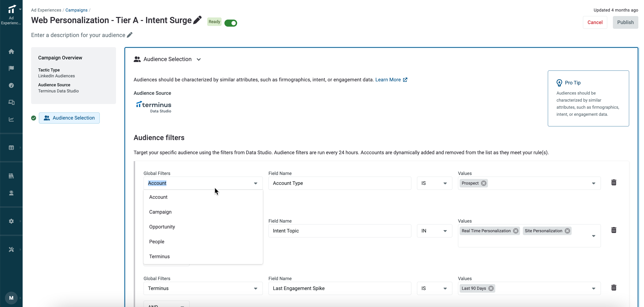Viewport: 644px width, 307px height.
Task: Click the audience description placeholder text
Action: click(78, 35)
